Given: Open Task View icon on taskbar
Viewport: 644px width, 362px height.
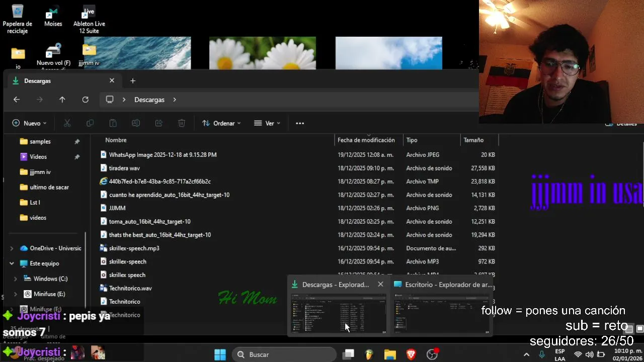Looking at the screenshot, I should coord(349,354).
